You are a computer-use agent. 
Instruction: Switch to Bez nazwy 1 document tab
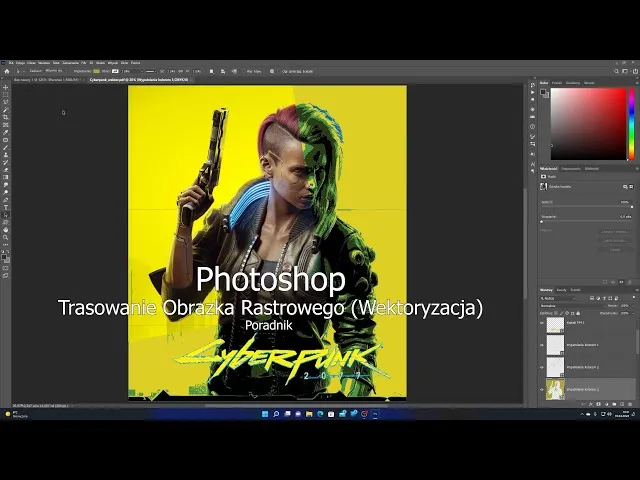click(48, 80)
